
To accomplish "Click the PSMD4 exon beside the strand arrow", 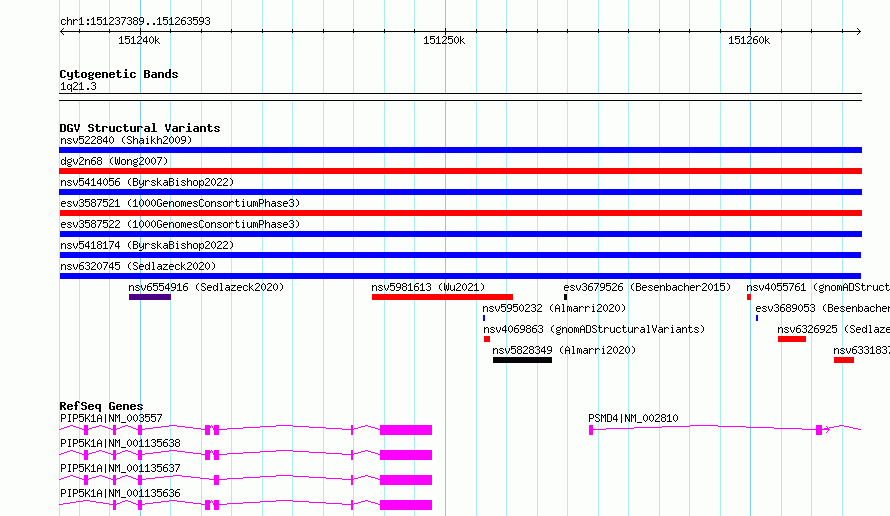I will [x=819, y=430].
